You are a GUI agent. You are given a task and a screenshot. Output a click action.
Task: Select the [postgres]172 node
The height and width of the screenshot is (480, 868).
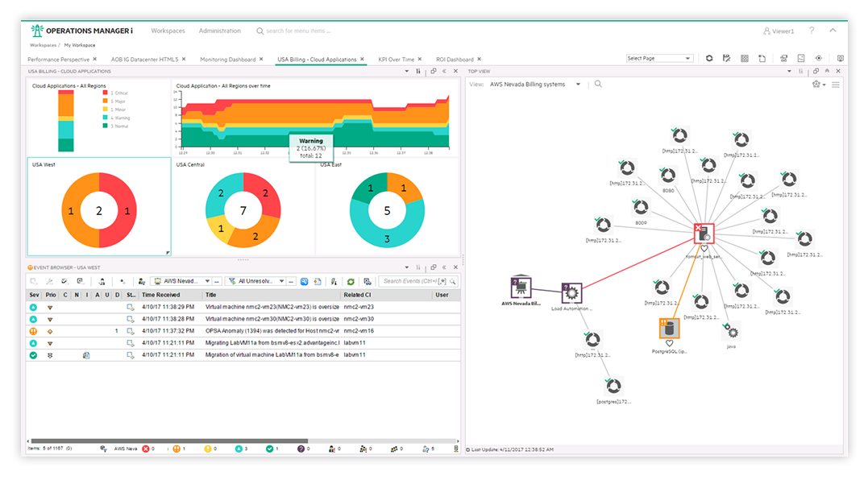click(613, 386)
